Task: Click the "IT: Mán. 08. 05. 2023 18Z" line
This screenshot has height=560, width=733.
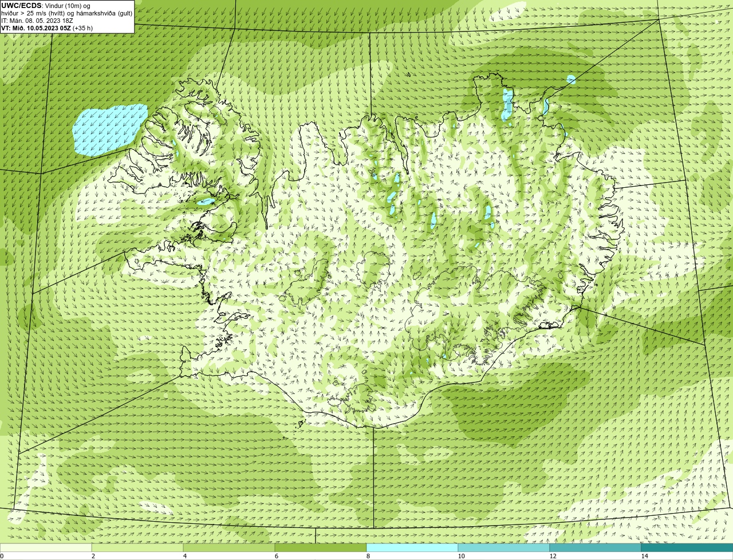Action: point(37,21)
